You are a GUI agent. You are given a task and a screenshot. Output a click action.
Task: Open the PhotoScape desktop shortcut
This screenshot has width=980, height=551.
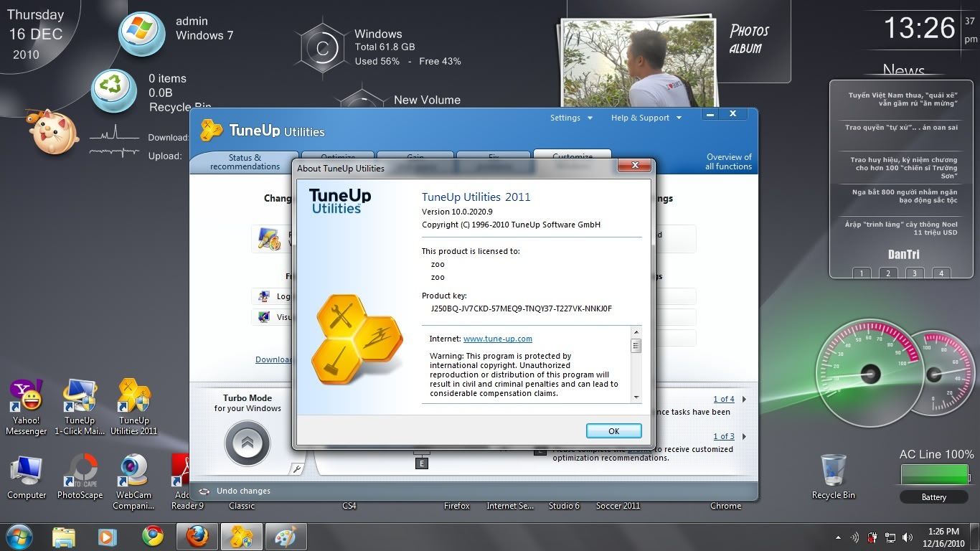point(80,476)
